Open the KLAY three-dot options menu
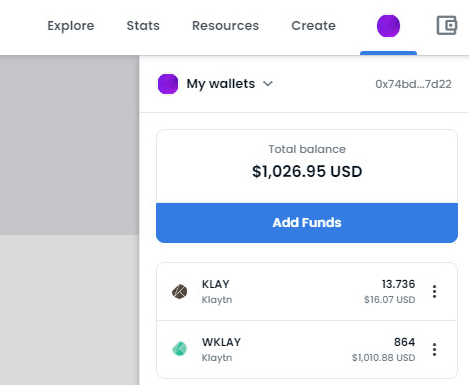The image size is (469, 385). [434, 292]
